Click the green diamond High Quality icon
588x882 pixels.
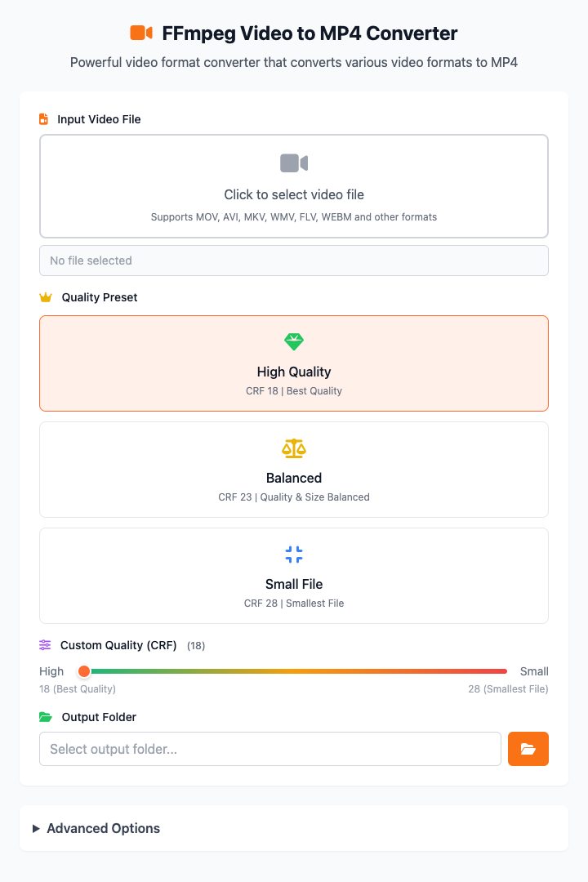coord(294,341)
